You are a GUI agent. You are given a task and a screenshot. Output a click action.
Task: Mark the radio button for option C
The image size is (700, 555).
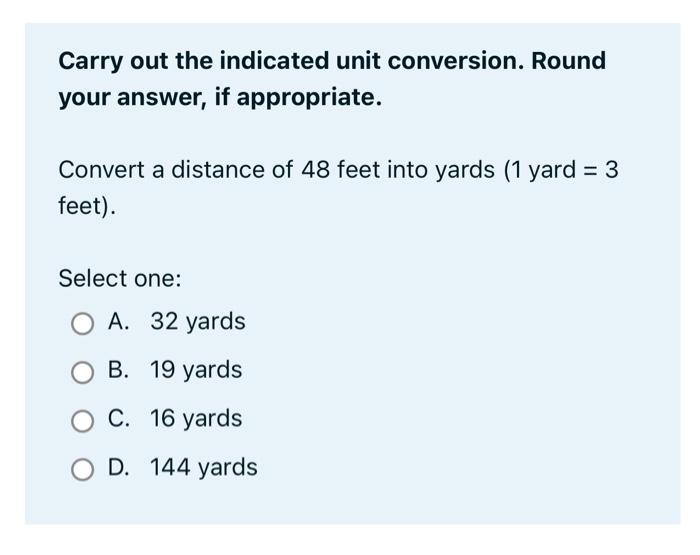click(x=83, y=421)
